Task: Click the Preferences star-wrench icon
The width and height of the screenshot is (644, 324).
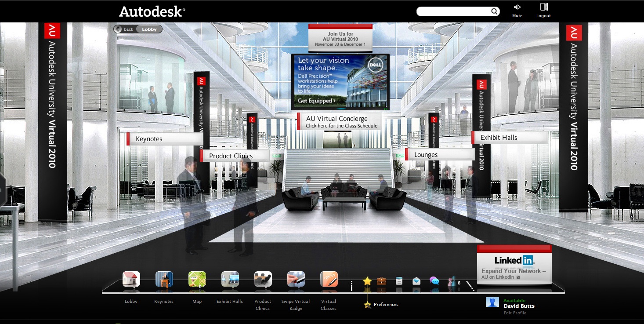Action: click(x=367, y=305)
